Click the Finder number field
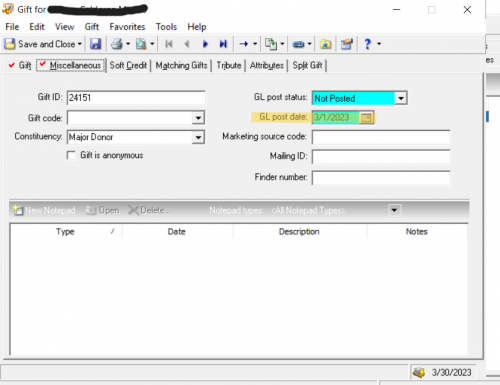 381,178
